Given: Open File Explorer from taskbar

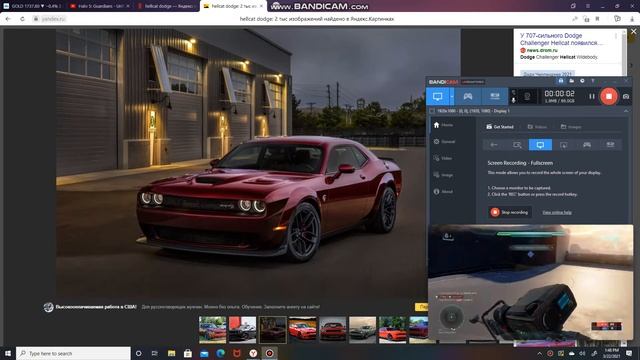Looking at the screenshot, I should pyautogui.click(x=171, y=353).
